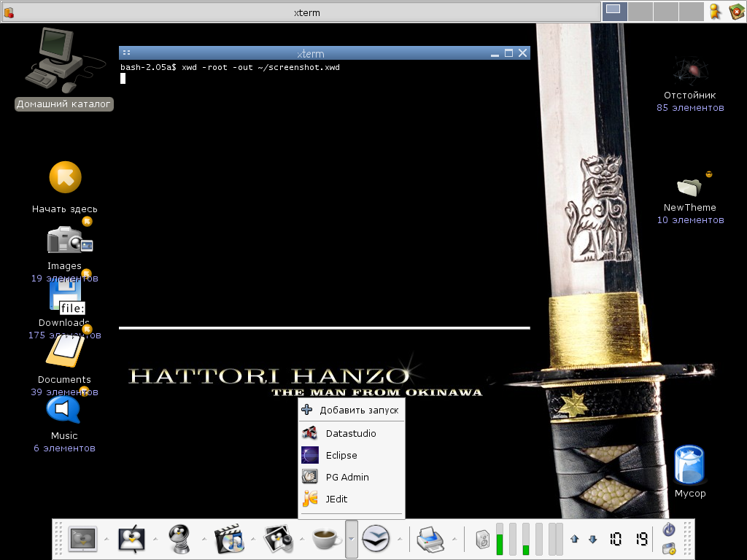
Task: Click the printer icon in the bottom panel
Action: click(430, 540)
